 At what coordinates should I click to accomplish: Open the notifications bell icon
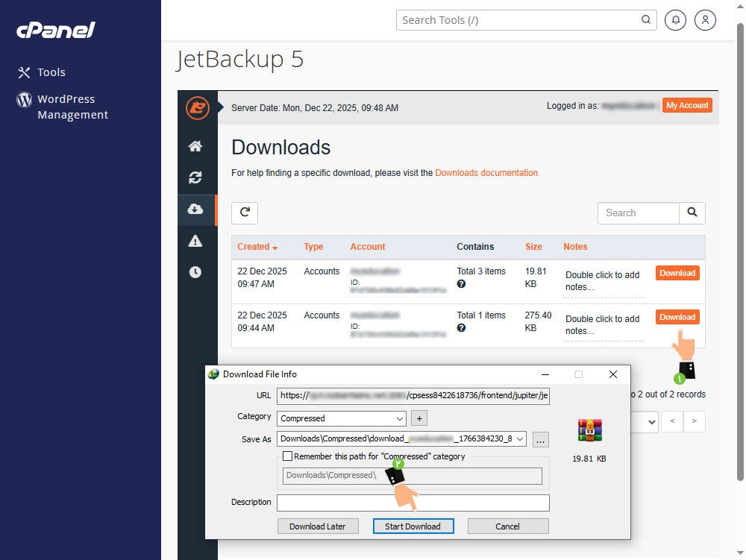(x=675, y=20)
